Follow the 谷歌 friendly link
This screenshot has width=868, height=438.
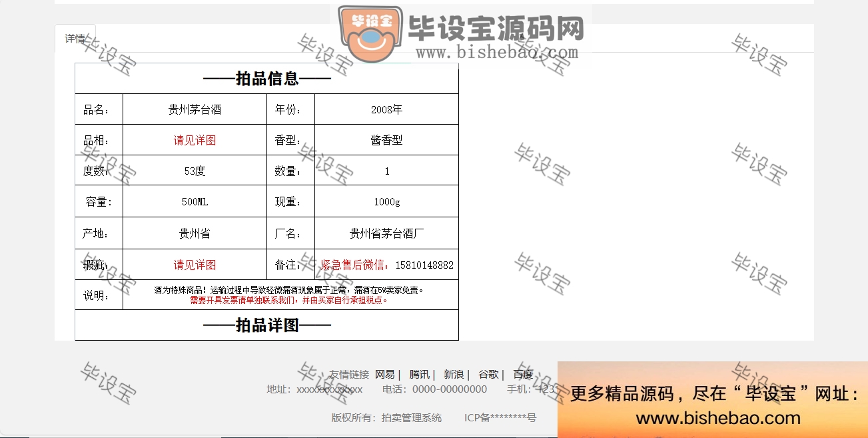[488, 375]
